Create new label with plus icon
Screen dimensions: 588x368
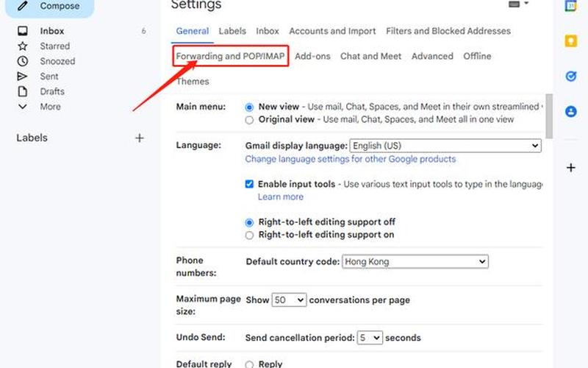140,138
